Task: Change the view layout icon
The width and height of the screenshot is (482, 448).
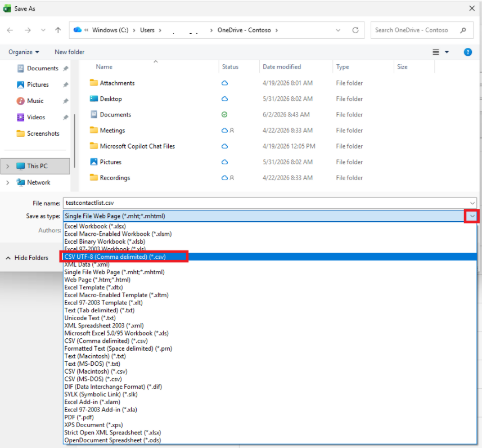Action: pyautogui.click(x=436, y=52)
